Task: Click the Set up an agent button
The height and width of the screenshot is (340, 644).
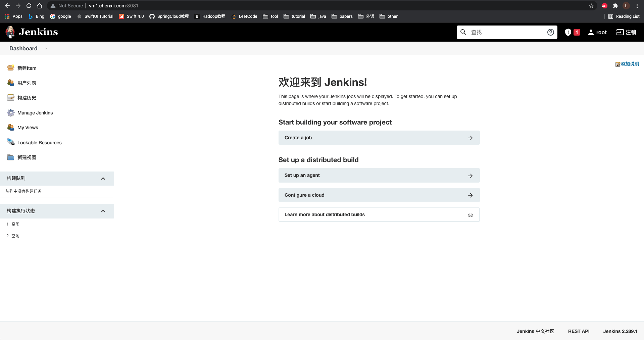Action: pos(379,176)
